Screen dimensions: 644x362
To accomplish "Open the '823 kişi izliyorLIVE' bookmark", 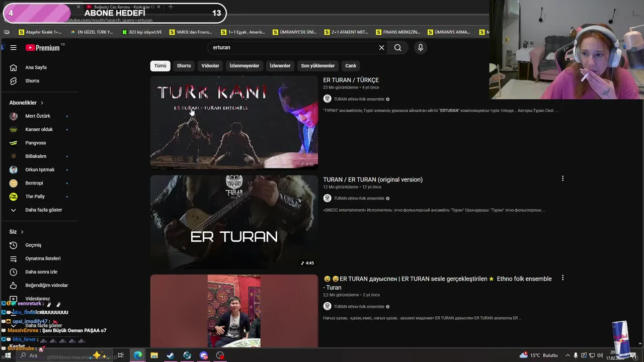I will 142,32.
